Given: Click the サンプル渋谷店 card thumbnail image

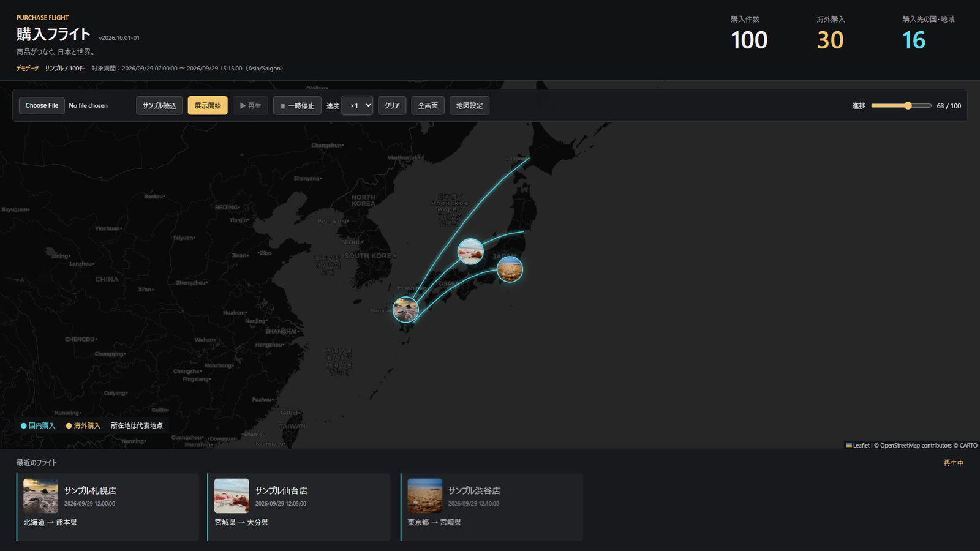Looking at the screenshot, I should pos(424,496).
